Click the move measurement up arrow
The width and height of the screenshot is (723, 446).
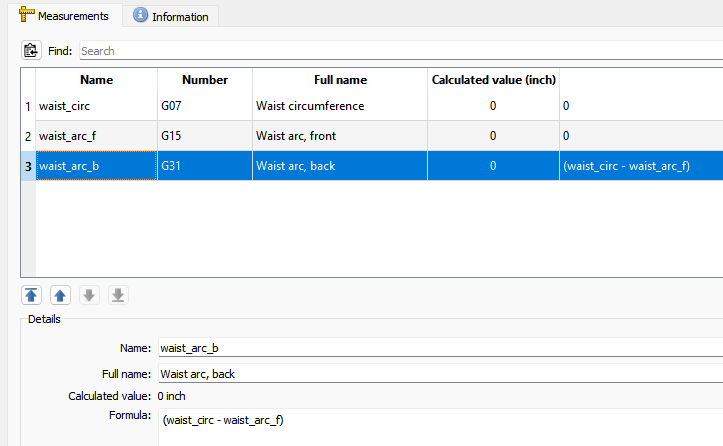pyautogui.click(x=60, y=295)
